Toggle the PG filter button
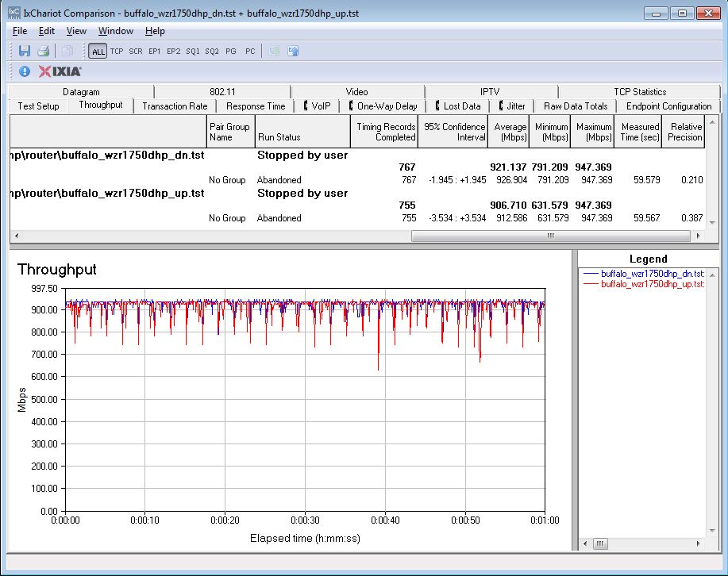728x576 pixels. (231, 51)
